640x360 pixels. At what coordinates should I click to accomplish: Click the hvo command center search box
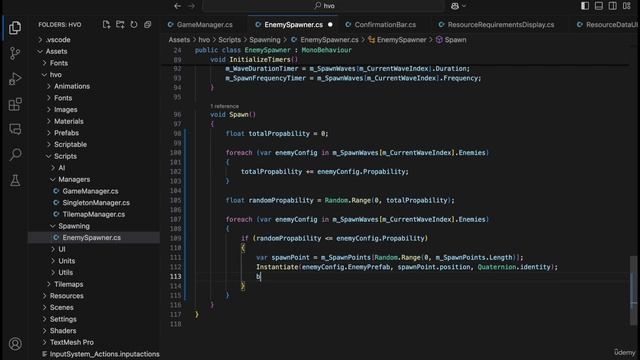[324, 6]
